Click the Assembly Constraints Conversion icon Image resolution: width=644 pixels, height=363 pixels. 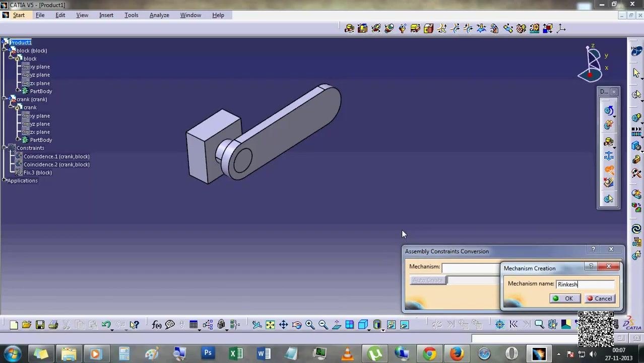609,170
